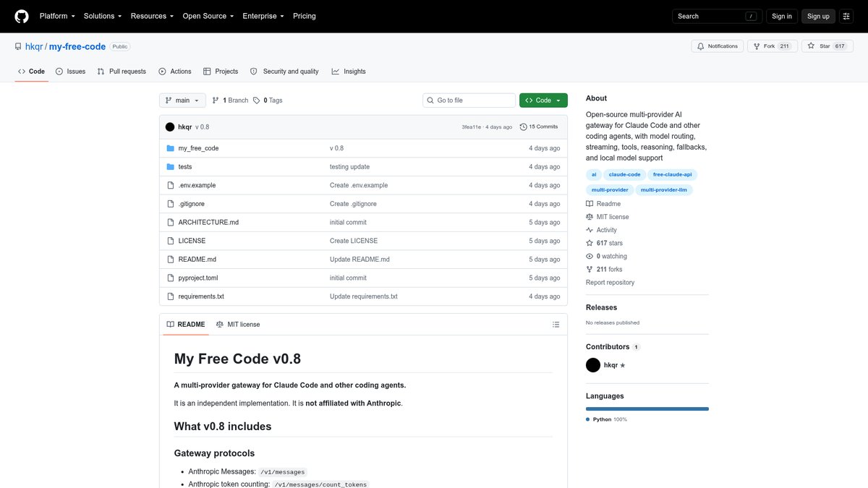Expand the Resources menu
The width and height of the screenshot is (868, 488).
(153, 16)
